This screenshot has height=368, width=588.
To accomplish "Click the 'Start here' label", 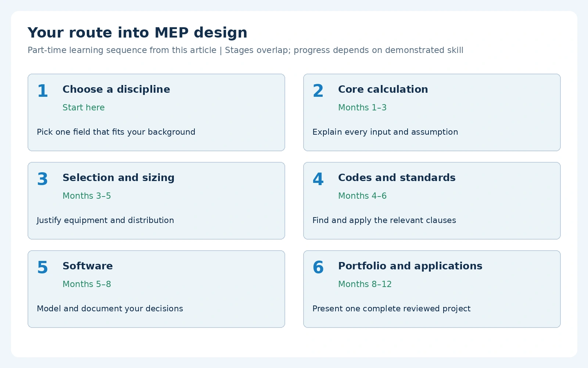I will point(83,107).
